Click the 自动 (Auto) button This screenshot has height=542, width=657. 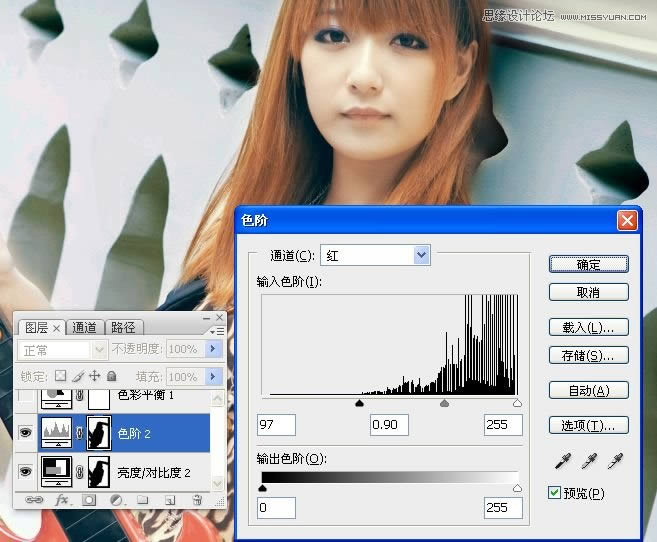pyautogui.click(x=588, y=390)
